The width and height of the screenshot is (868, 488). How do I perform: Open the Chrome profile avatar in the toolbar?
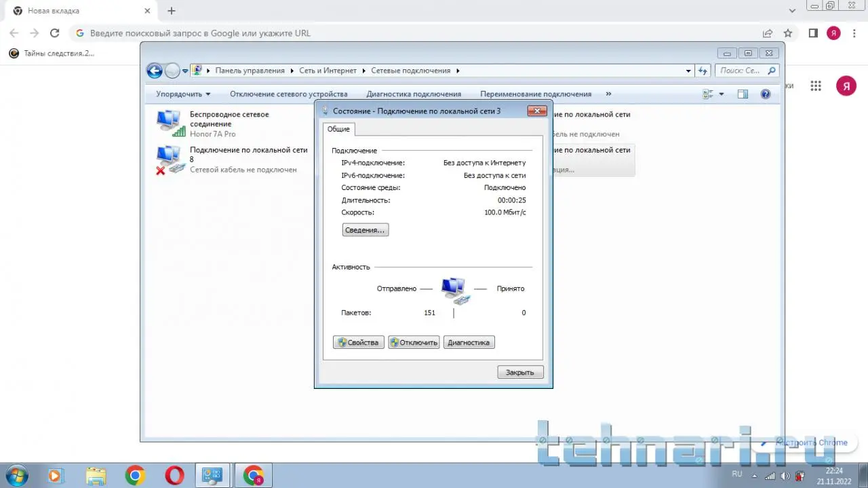tap(833, 33)
